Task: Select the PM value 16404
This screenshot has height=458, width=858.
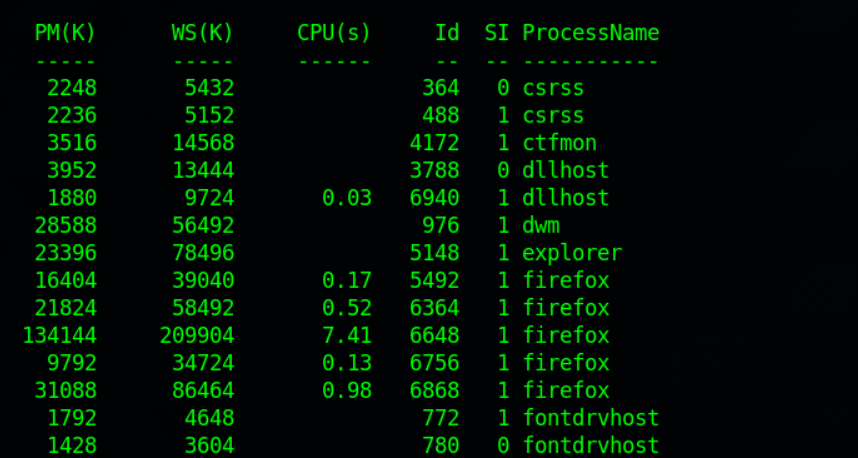Action: [66, 280]
